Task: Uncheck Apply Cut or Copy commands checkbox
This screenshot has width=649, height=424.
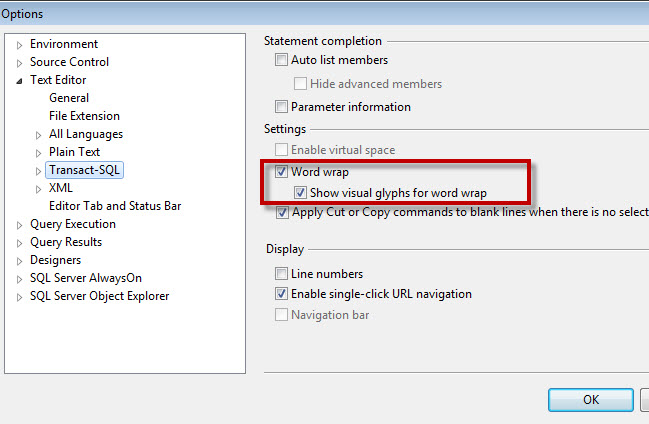Action: (x=282, y=213)
